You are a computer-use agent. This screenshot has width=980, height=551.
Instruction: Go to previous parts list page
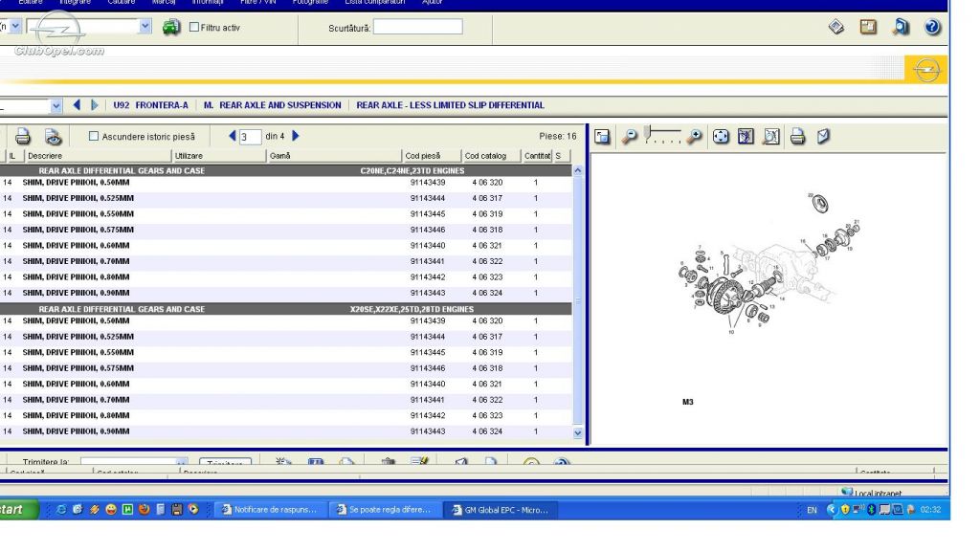(233, 136)
